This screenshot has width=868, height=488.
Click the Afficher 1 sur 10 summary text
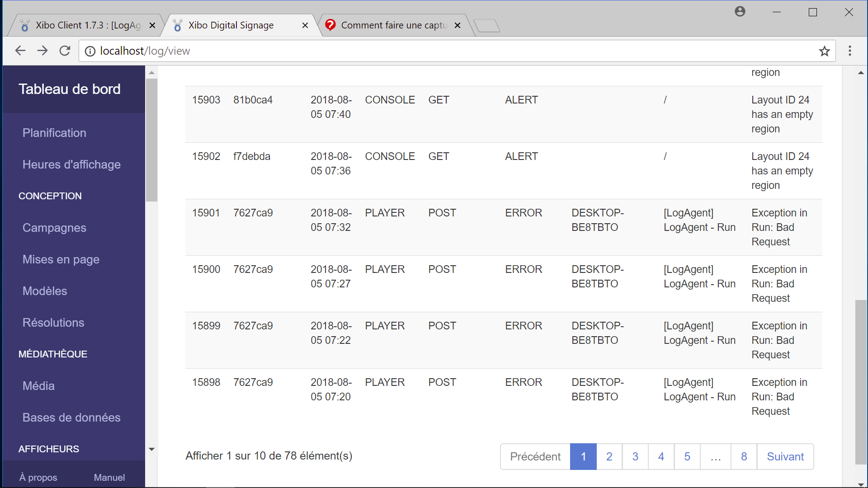[269, 456]
